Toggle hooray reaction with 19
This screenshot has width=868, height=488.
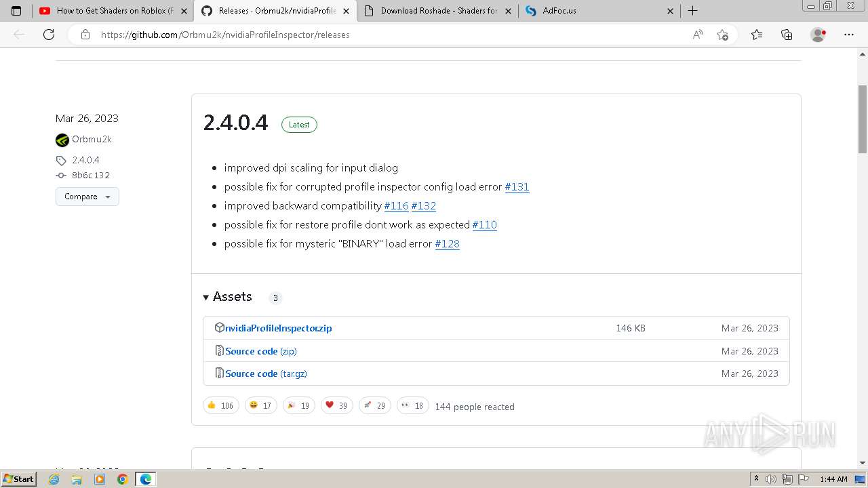point(298,405)
